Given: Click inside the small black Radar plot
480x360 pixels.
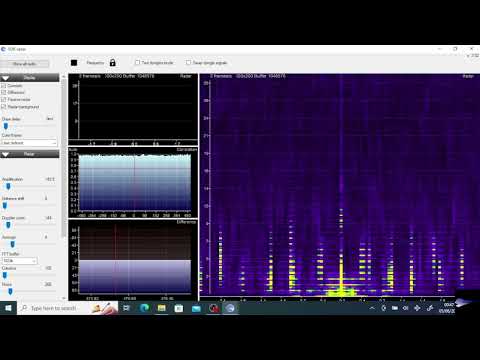Looking at the screenshot, I should [133, 109].
